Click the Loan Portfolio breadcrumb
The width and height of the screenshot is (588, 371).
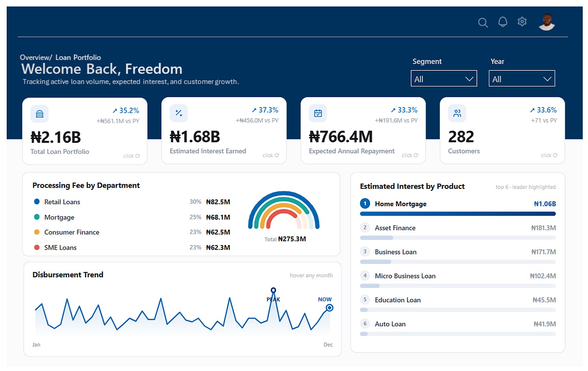pyautogui.click(x=78, y=57)
